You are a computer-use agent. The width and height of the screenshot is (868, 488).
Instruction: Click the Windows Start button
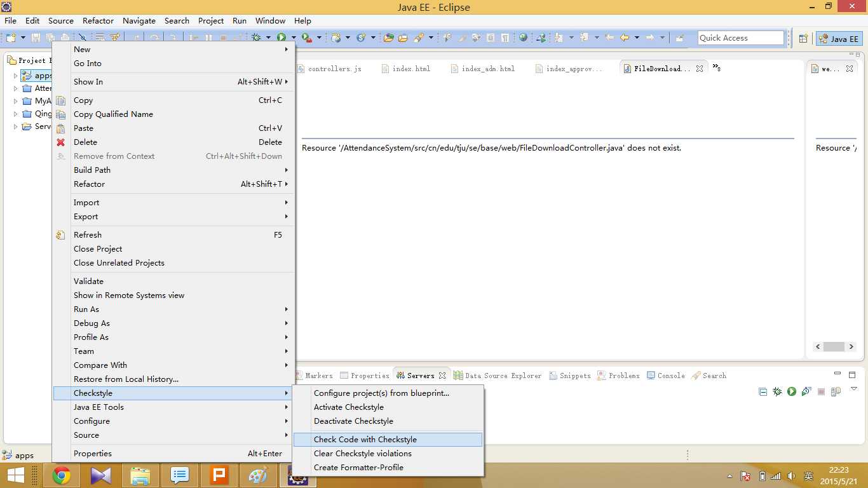pyautogui.click(x=16, y=475)
